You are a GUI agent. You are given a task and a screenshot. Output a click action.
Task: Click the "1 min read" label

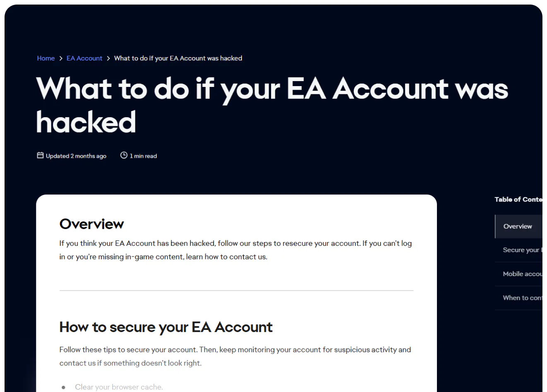click(x=143, y=156)
